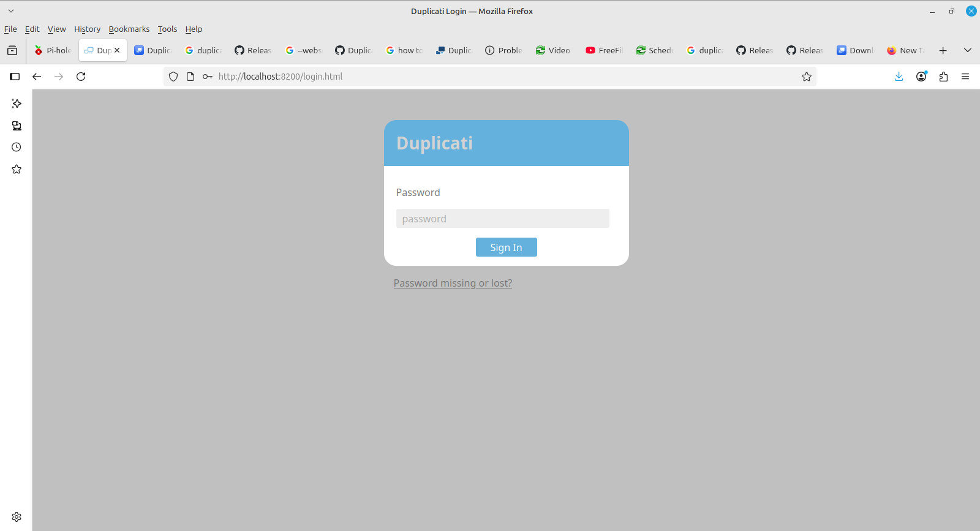This screenshot has height=531, width=980.
Task: Open the Edit menu
Action: (32, 29)
